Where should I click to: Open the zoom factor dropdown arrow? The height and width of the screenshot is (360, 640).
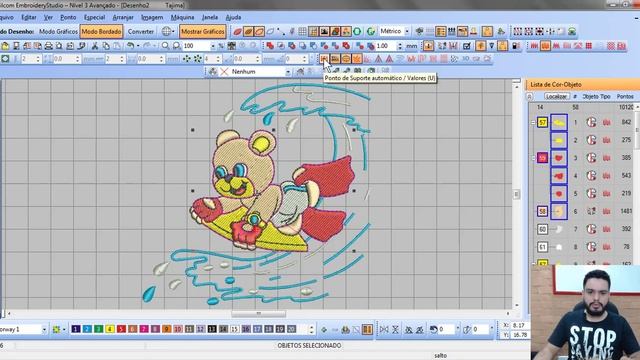213,46
